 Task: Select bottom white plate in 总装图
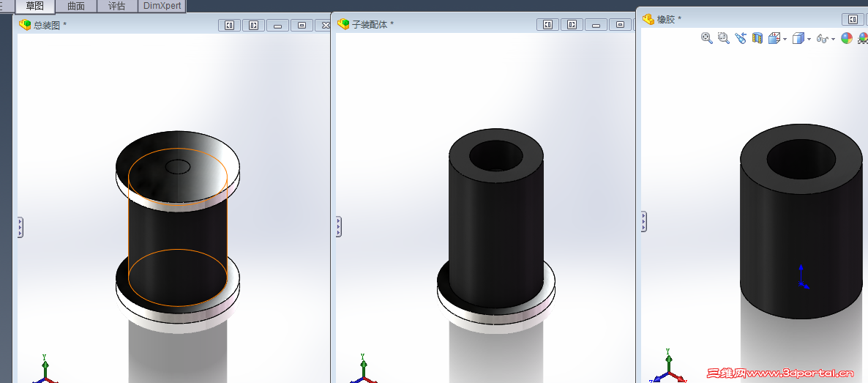(178, 320)
